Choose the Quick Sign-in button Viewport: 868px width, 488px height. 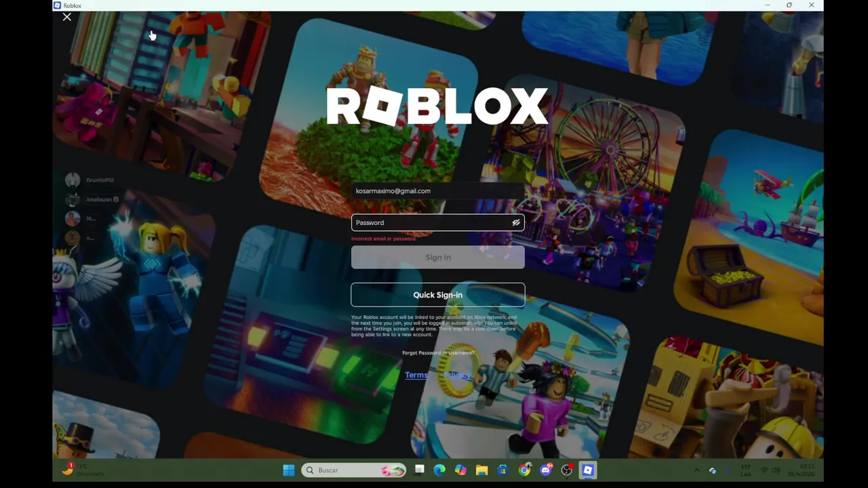[437, 295]
